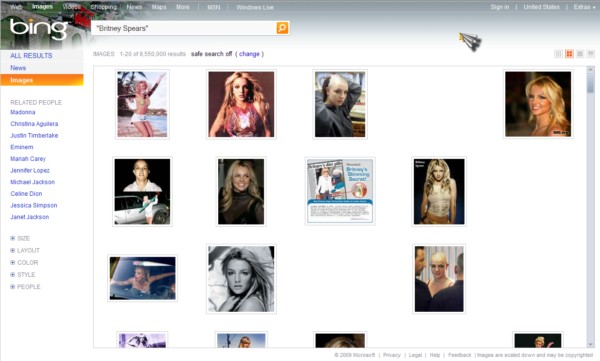Open the Slimming Secret magazine ad thumbnail
The height and width of the screenshot is (361, 600).
[340, 191]
